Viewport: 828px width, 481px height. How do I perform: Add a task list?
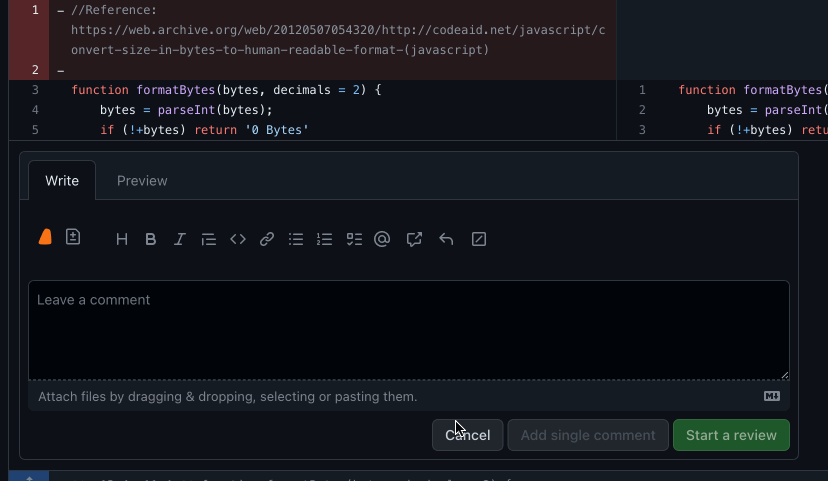point(353,239)
